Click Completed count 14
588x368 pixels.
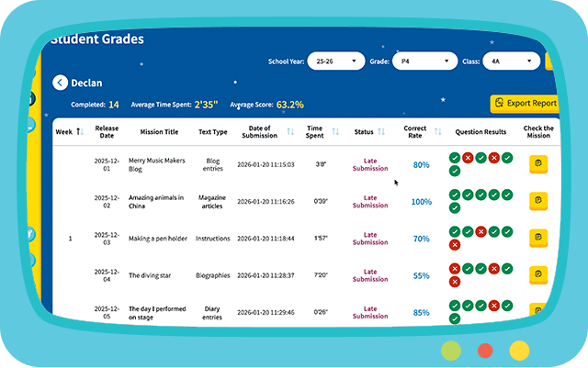pyautogui.click(x=114, y=105)
